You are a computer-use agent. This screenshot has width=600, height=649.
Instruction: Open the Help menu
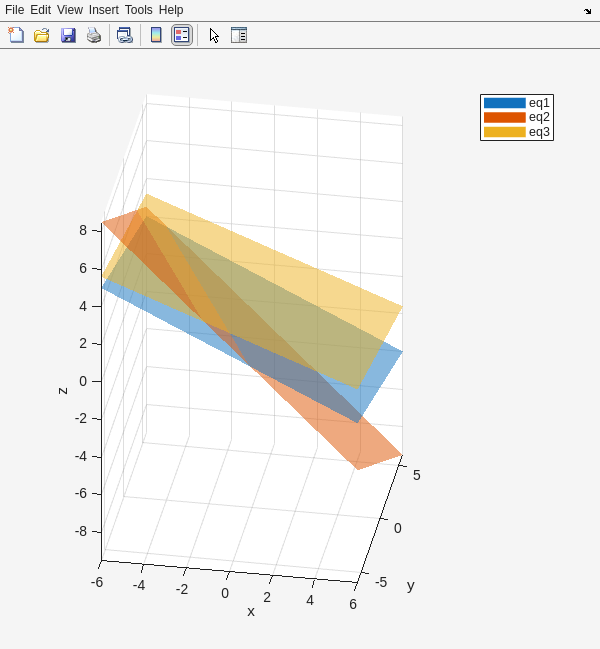[171, 10]
